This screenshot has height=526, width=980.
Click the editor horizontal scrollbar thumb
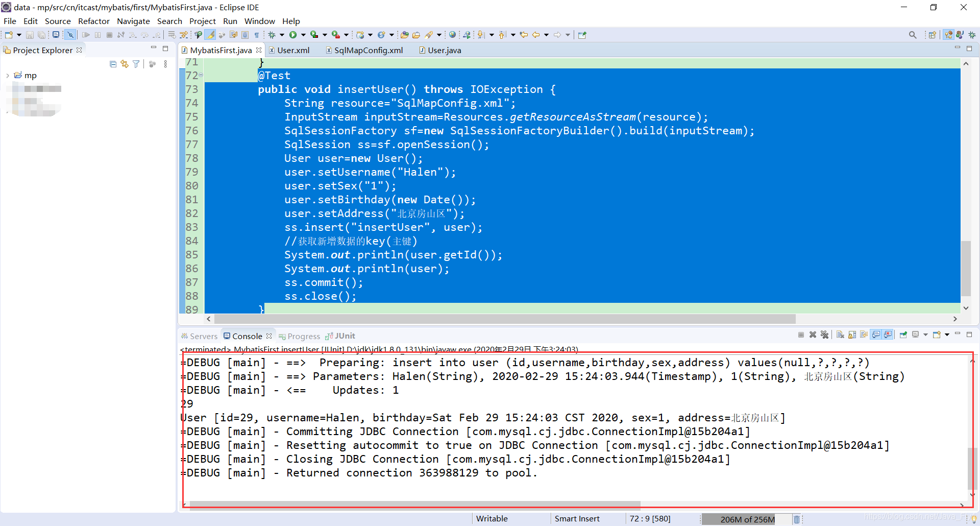click(x=504, y=319)
